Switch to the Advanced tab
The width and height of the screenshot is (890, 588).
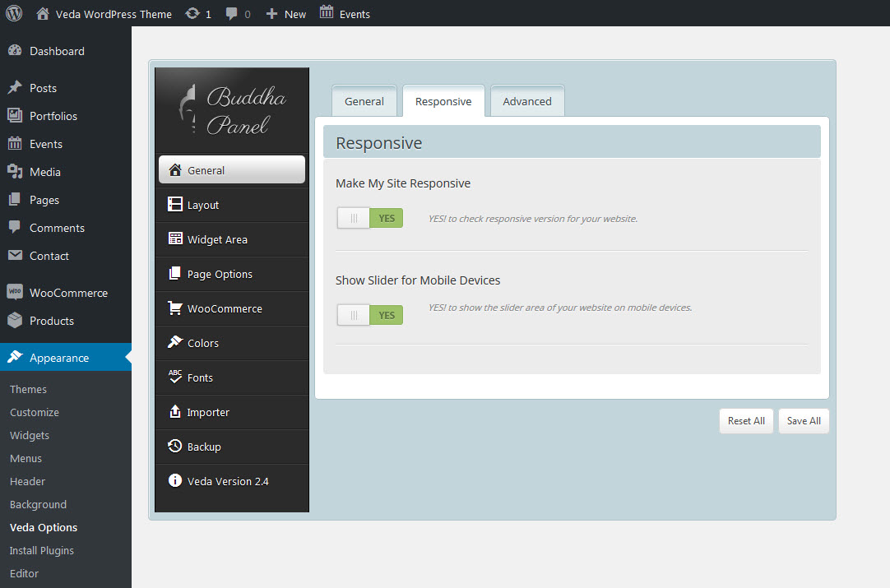pyautogui.click(x=527, y=102)
